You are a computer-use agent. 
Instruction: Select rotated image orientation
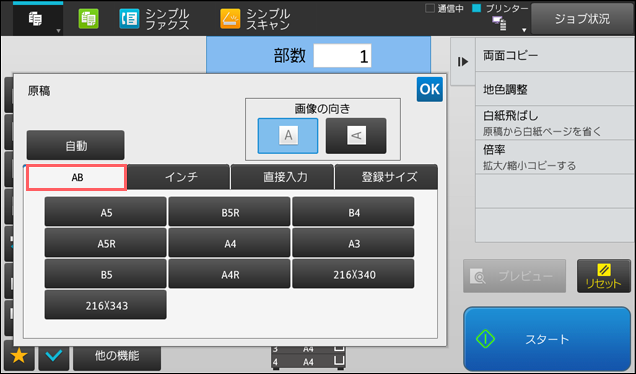(356, 136)
